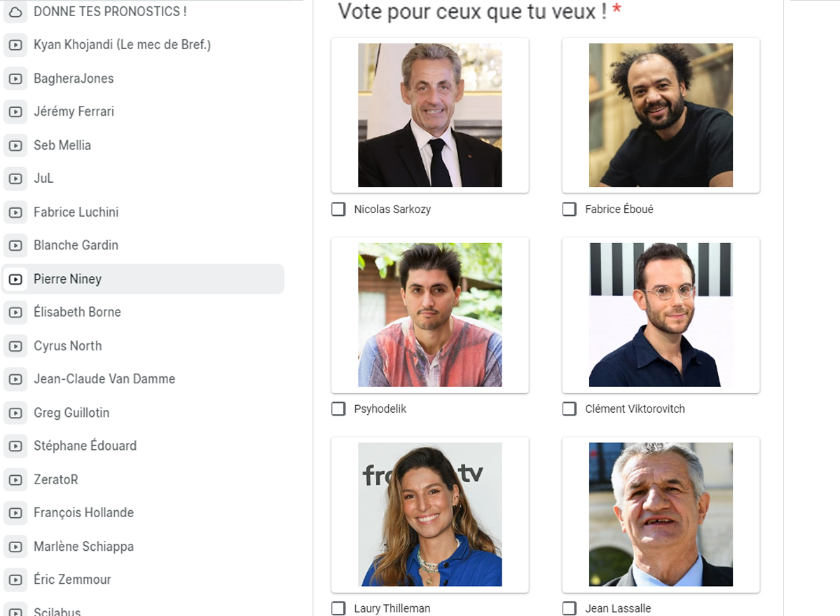This screenshot has height=616, width=840.
Task: Click the video icon beside Kyan Khojandi
Action: (x=15, y=45)
